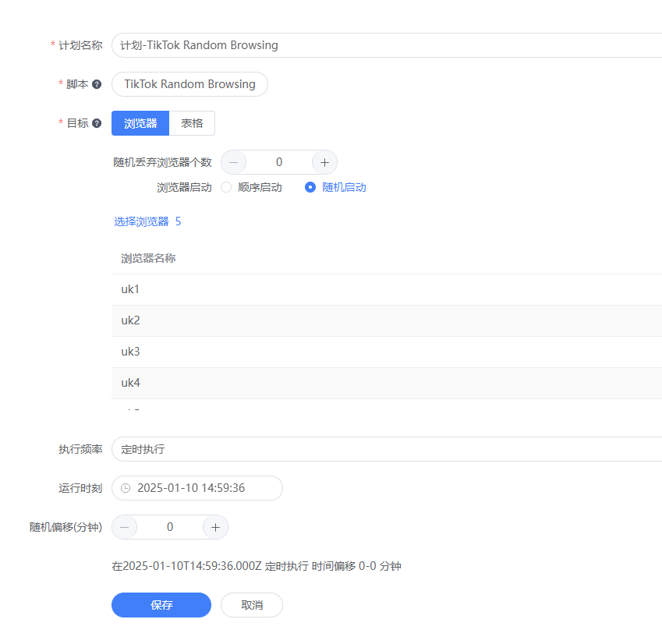Click minus icon to decrease 随机偏移 minutes

pyautogui.click(x=124, y=527)
